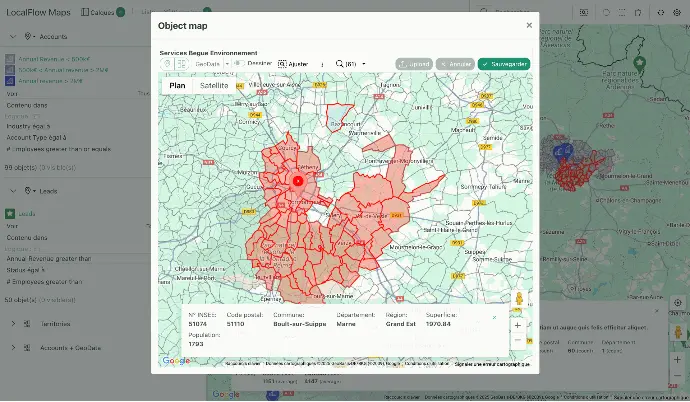690x402 pixels.
Task: Close the Object map dialog
Action: pyautogui.click(x=529, y=25)
